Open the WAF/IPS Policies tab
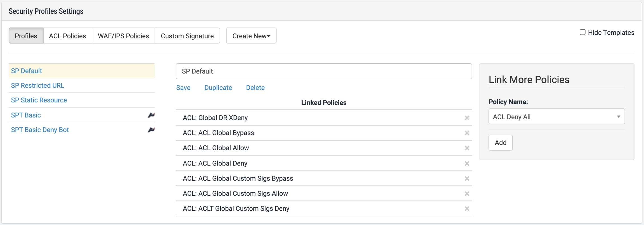The width and height of the screenshot is (644, 225). [123, 36]
